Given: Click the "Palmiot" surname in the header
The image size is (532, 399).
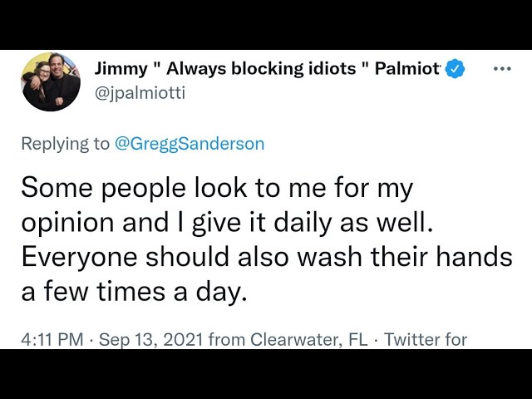Looking at the screenshot, I should click(406, 68).
